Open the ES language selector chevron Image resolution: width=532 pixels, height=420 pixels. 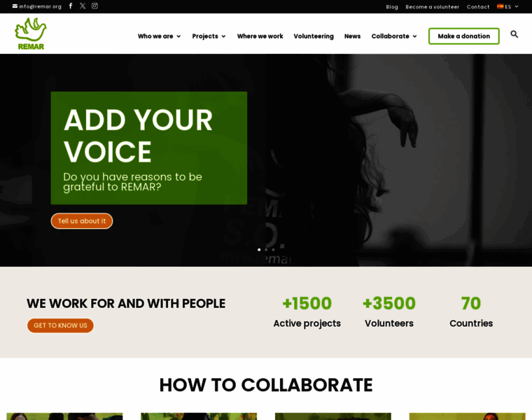(517, 6)
